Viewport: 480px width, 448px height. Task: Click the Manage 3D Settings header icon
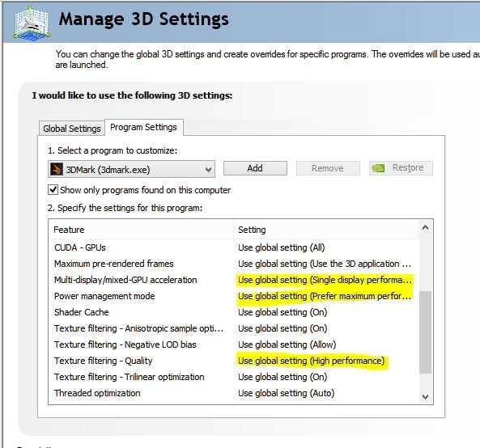click(x=32, y=23)
